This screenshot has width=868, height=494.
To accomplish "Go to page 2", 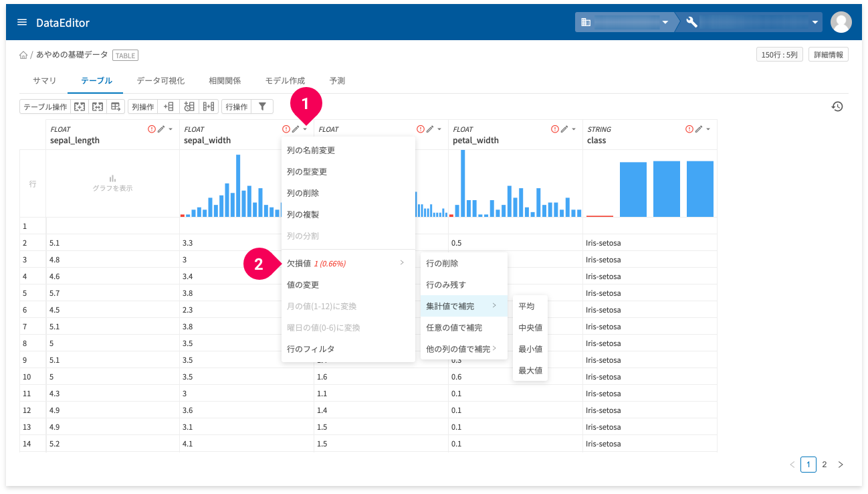I will point(825,464).
